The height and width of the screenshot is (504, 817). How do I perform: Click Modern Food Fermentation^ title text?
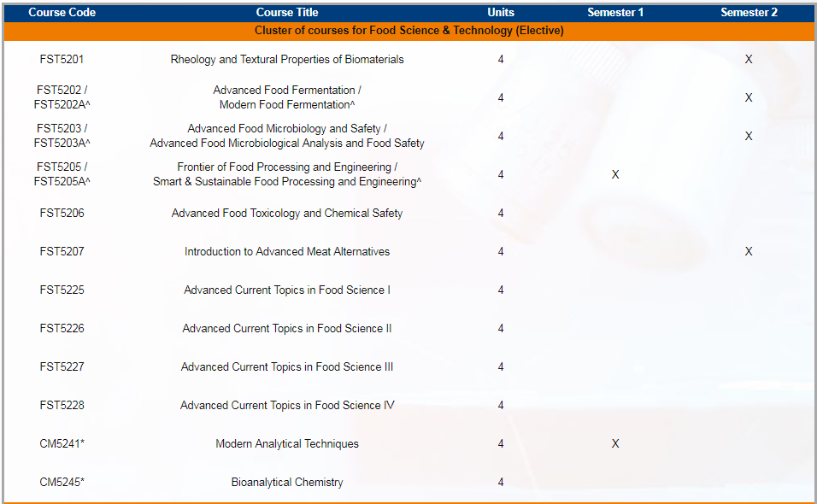(287, 105)
